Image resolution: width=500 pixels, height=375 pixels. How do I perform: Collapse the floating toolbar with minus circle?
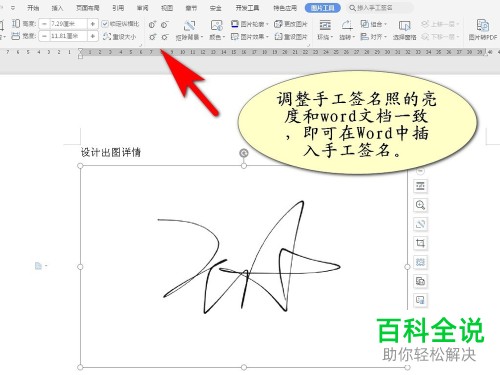click(x=420, y=171)
